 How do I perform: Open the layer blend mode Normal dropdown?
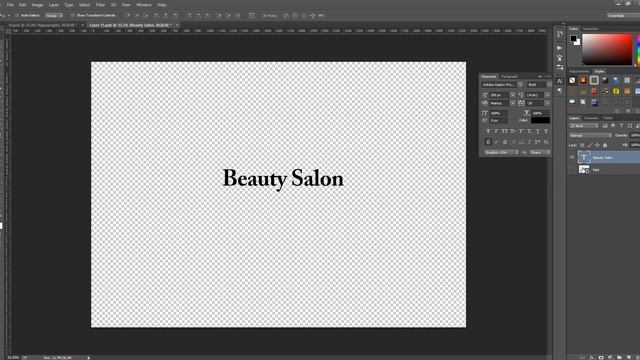click(x=590, y=135)
